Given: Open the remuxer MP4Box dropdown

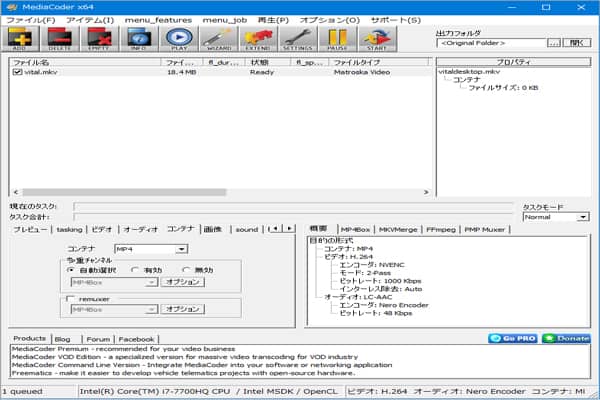Looking at the screenshot, I should 114,309.
